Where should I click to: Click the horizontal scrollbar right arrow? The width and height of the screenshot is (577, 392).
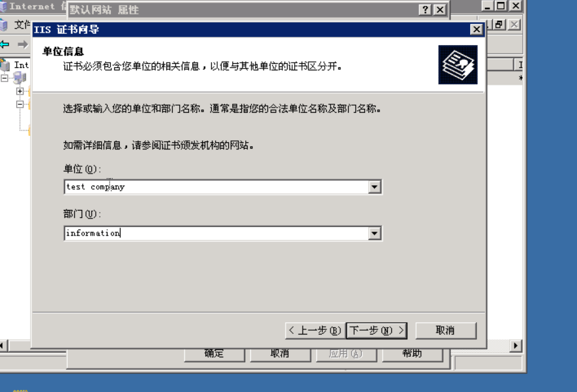coord(516,346)
